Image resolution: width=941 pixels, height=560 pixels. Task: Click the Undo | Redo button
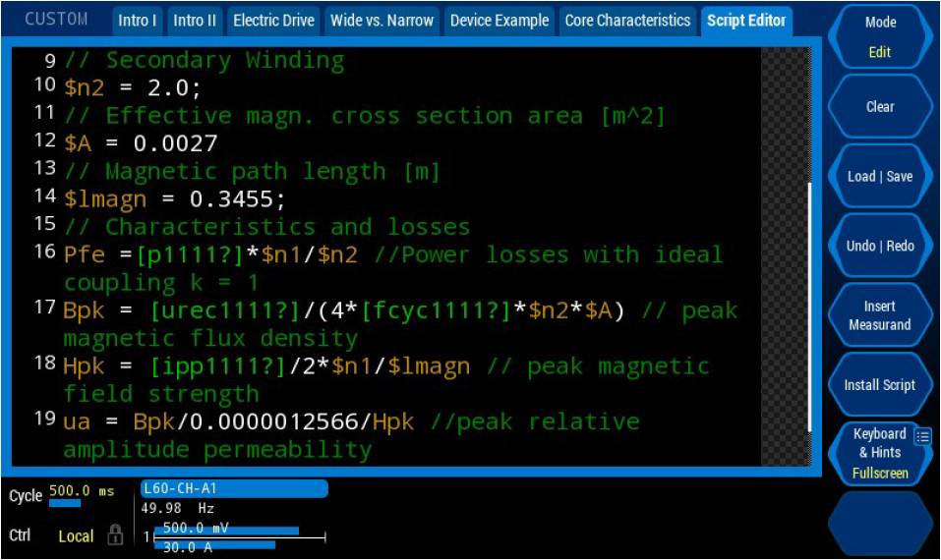pyautogui.click(x=880, y=246)
